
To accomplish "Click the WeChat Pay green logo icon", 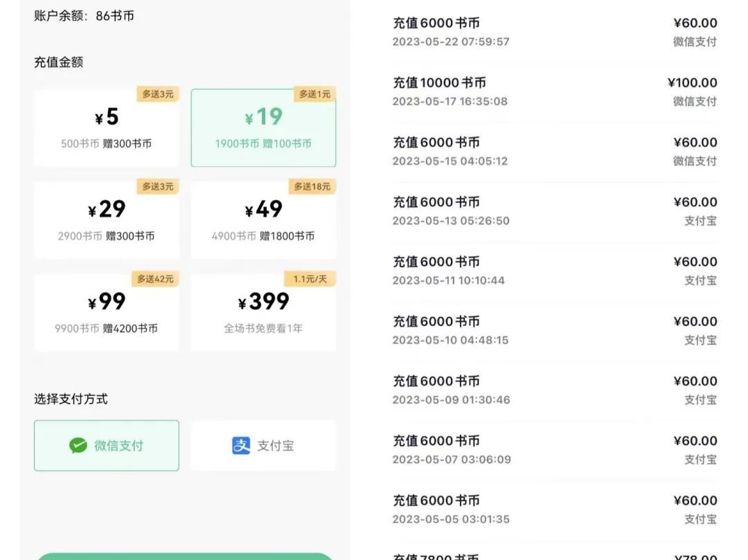I will (x=78, y=446).
